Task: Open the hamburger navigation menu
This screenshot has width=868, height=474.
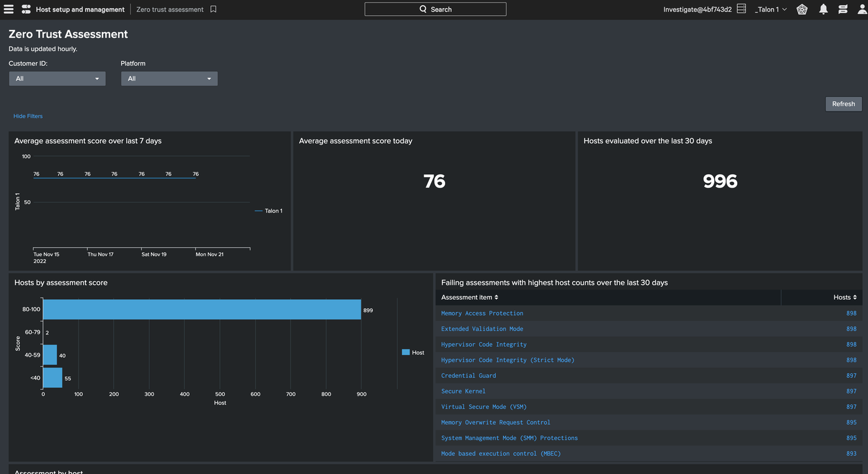Action: (x=9, y=9)
